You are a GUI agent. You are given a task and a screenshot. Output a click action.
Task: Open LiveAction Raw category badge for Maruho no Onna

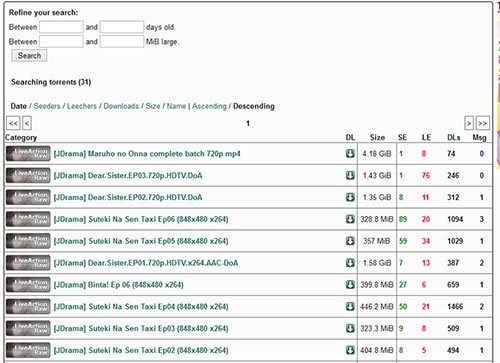(28, 153)
